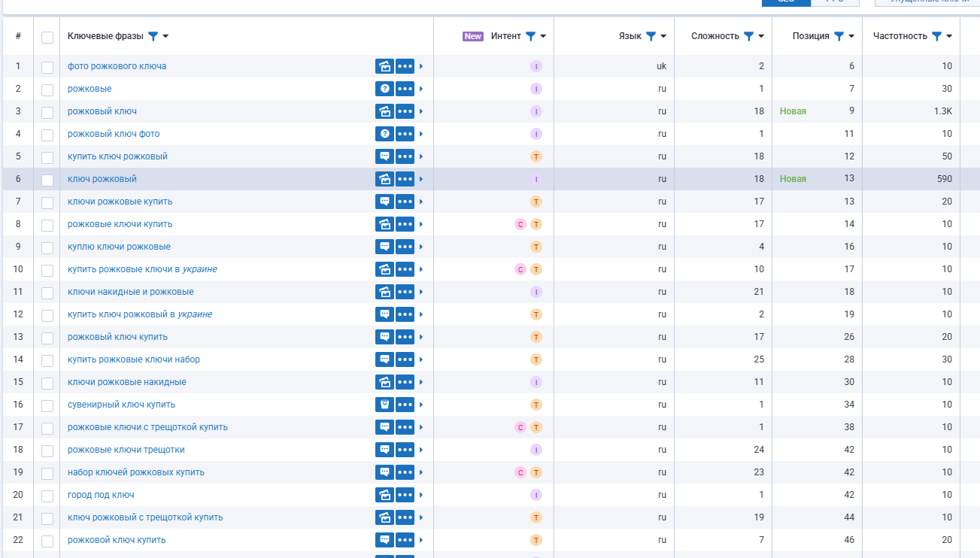This screenshot has width=980, height=558.
Task: Open keyword link 'набор ключей рожковых купить'
Action: pos(136,472)
